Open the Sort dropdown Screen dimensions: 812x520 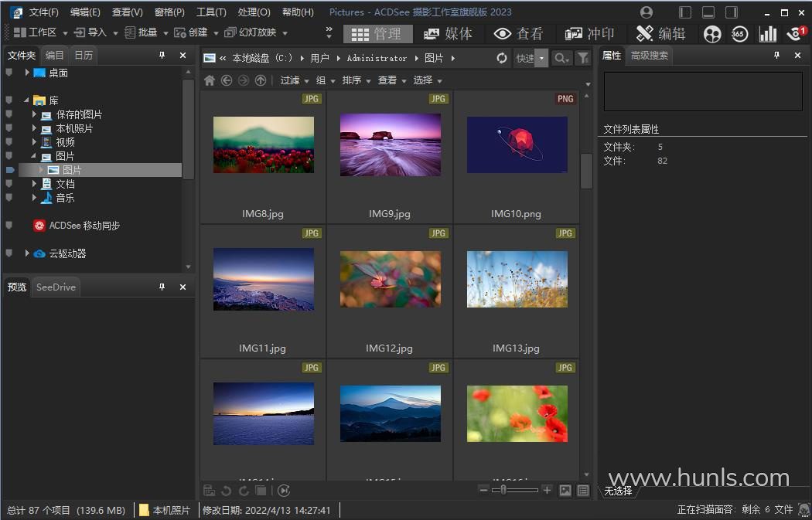(x=357, y=80)
